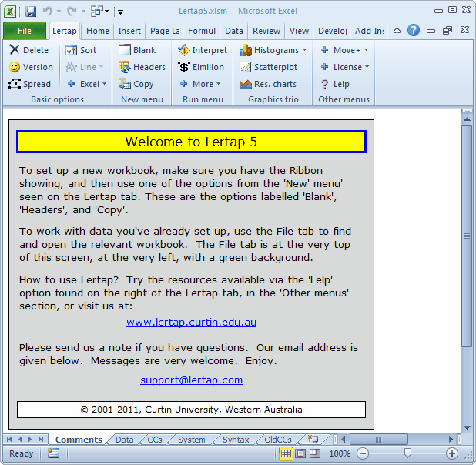Switch to Page Layout view
The width and height of the screenshot is (476, 465).
300,453
